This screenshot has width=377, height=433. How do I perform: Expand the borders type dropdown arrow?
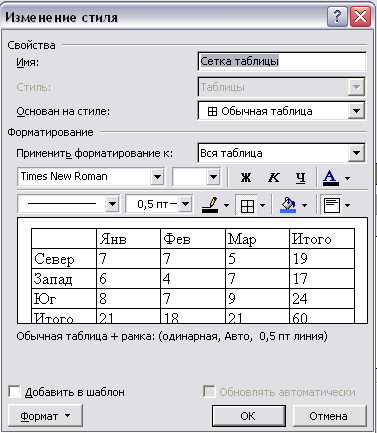click(262, 205)
